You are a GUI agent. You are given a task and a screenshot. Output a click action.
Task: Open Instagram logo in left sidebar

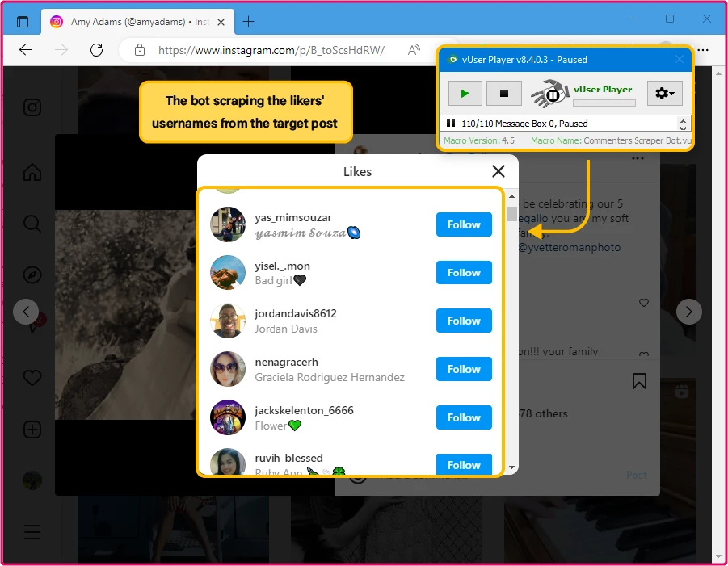pos(32,107)
